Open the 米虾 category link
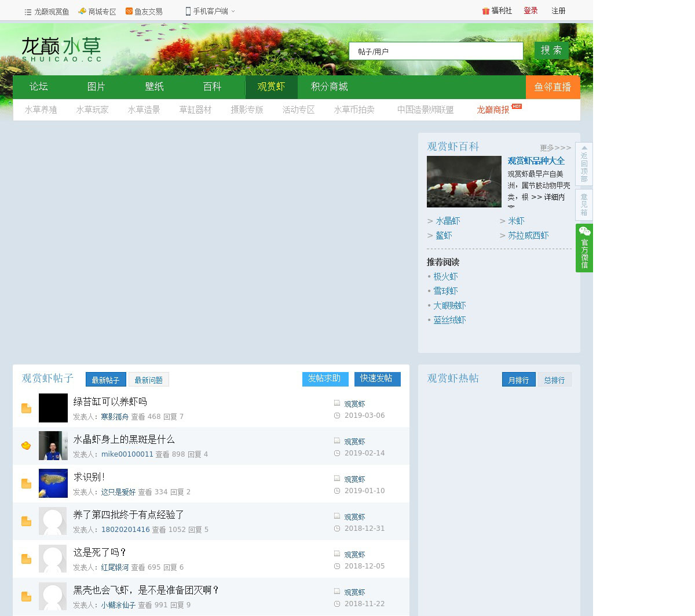The image size is (695, 616). tap(516, 221)
